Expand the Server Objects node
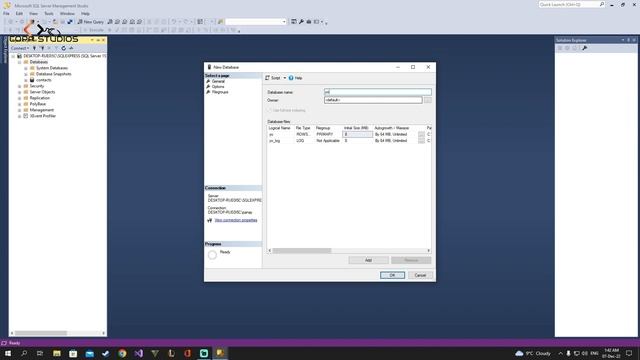This screenshot has width=640, height=360. tap(20, 92)
